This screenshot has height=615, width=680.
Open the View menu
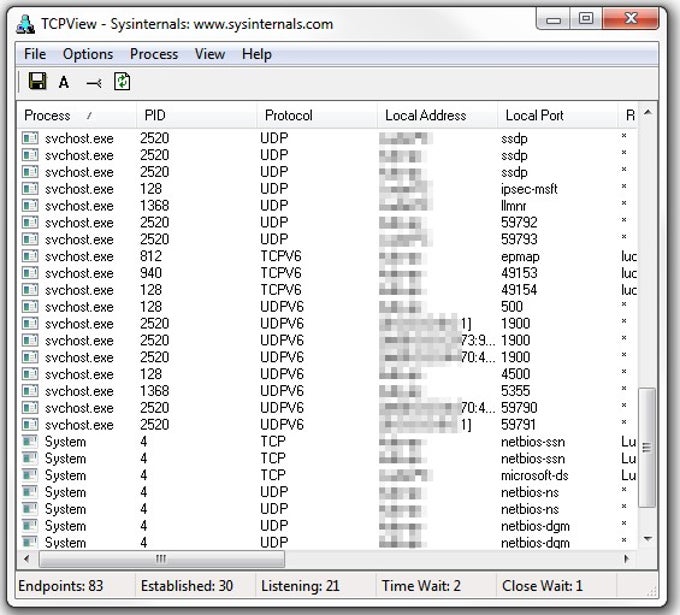point(210,54)
